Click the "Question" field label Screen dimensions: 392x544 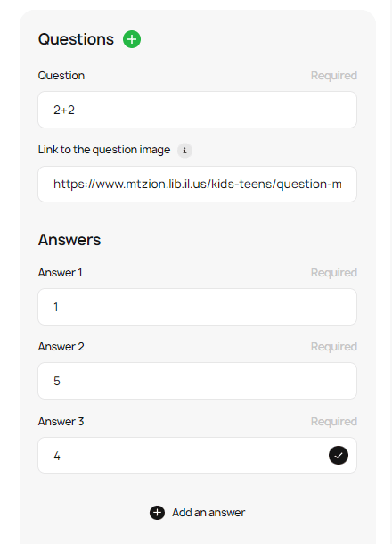point(61,76)
